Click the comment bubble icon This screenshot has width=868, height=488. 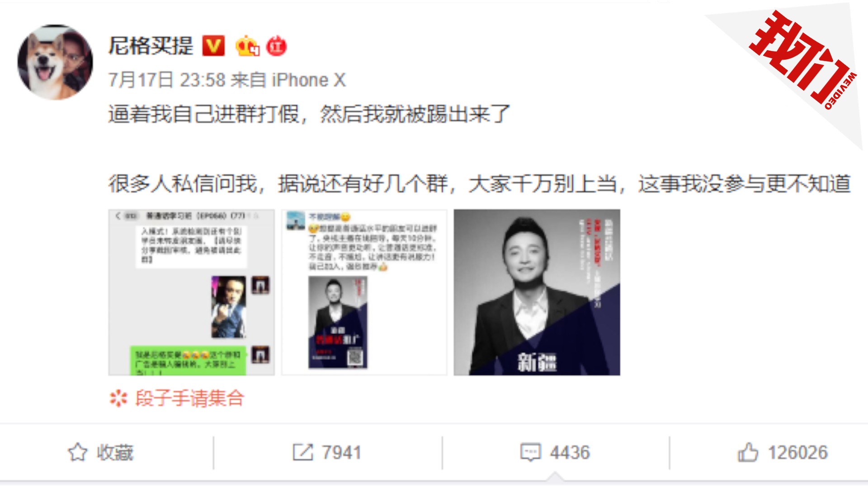(530, 452)
